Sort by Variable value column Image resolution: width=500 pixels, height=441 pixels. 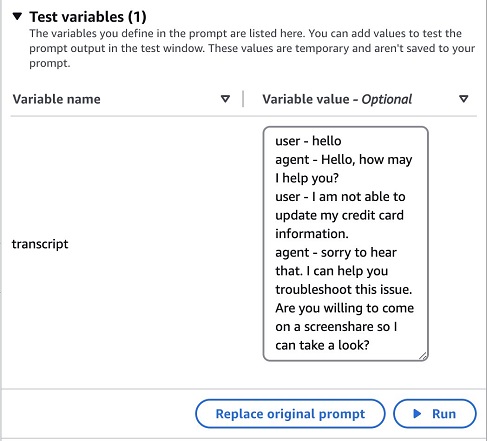(x=463, y=99)
